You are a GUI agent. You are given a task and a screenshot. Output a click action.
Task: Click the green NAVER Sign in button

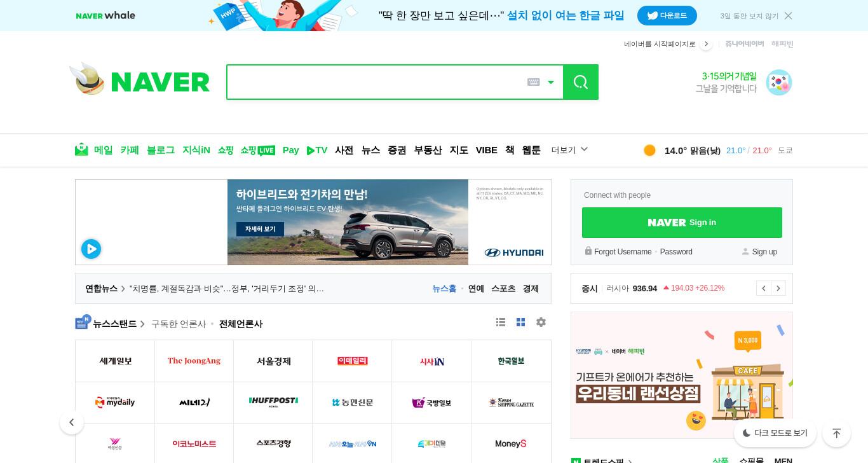(x=682, y=223)
